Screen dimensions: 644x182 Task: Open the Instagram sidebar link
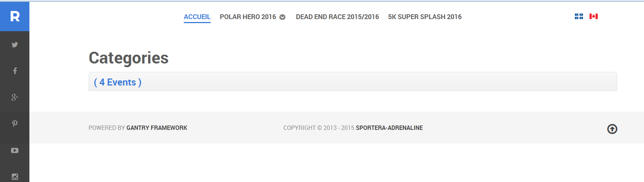[x=15, y=176]
